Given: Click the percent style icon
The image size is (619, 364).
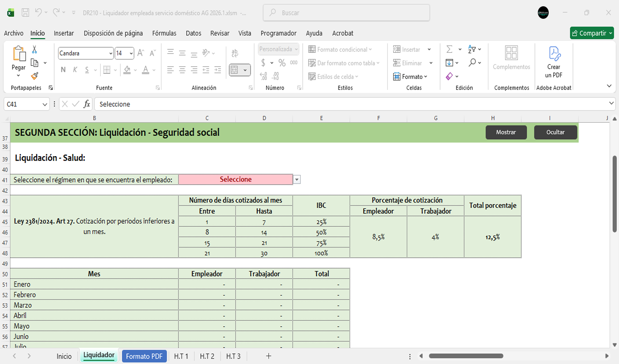Looking at the screenshot, I should (x=281, y=63).
